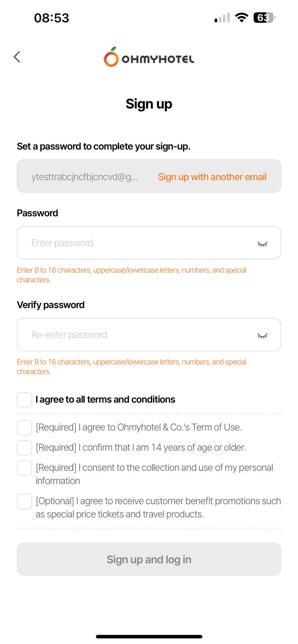Tap the greyed-out email address field
Viewport: 298px width, 644px height.
[85, 177]
